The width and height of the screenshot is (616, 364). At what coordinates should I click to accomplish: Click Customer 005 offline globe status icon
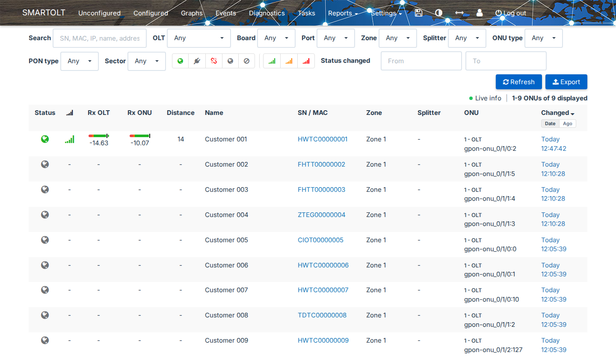tap(45, 240)
